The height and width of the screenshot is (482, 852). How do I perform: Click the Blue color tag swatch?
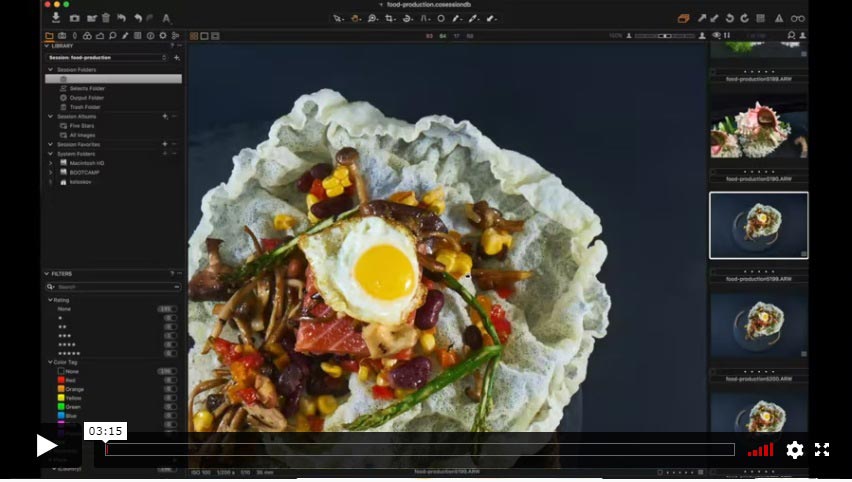[61, 416]
